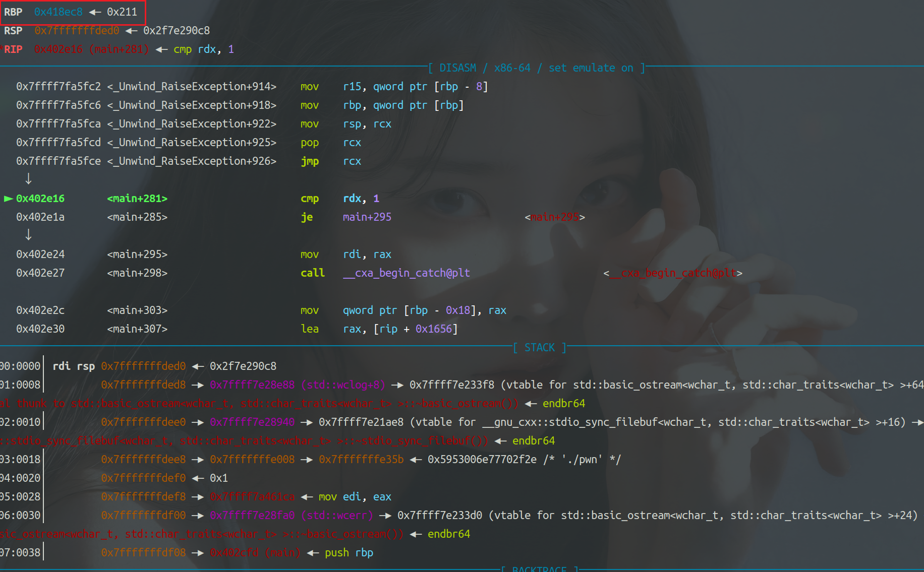
Task: Click the arrow before cmp rdx in RIP row
Action: pyautogui.click(x=161, y=49)
